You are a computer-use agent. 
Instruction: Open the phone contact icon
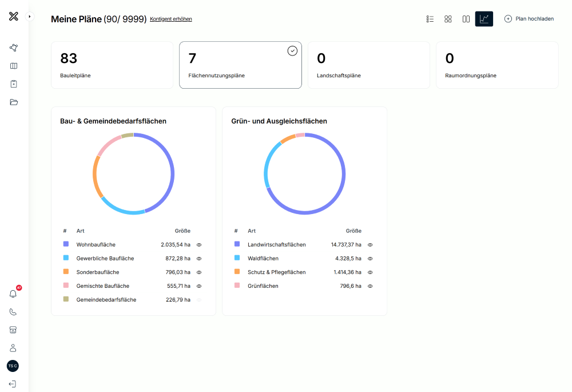[13, 312]
